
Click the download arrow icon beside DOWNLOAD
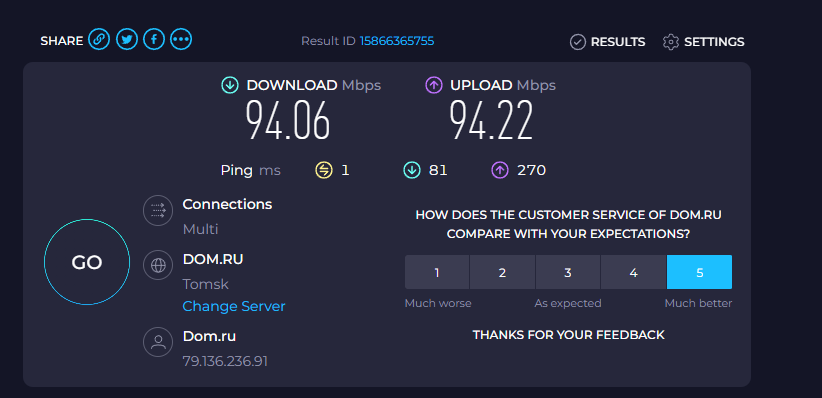230,85
